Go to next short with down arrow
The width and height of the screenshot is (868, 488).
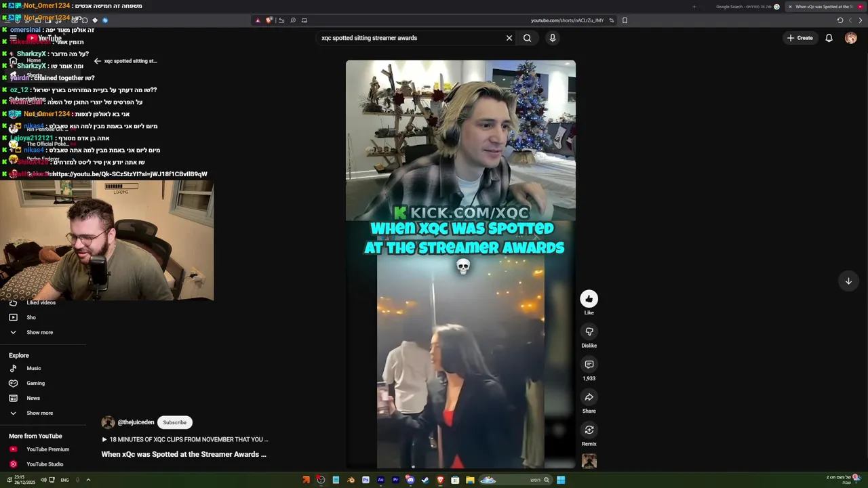point(848,281)
